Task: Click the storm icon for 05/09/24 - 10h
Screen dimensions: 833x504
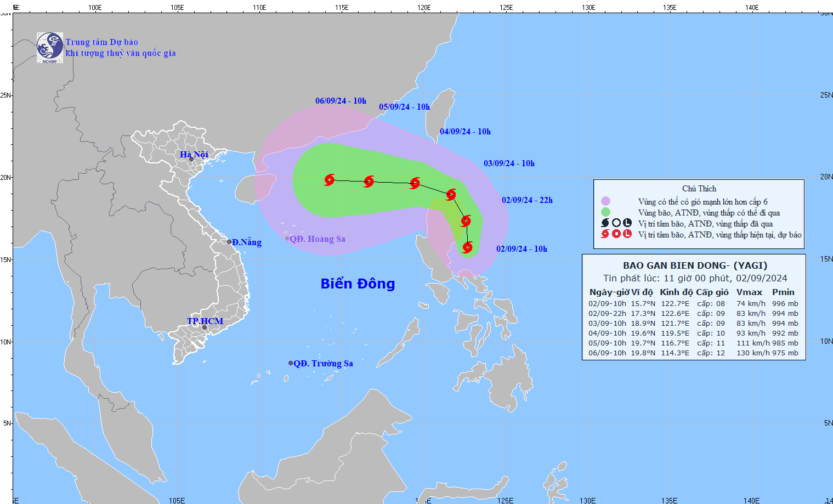Action: 369,182
